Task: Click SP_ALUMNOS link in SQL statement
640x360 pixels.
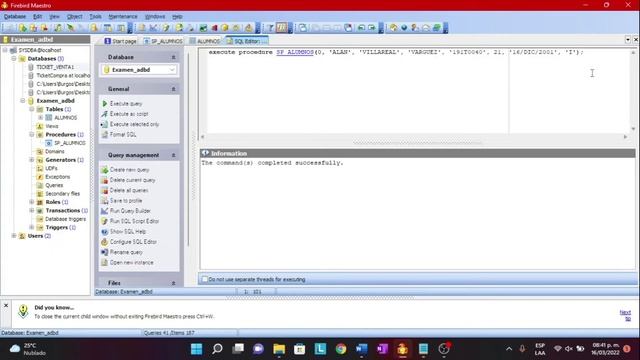Action: coord(295,52)
